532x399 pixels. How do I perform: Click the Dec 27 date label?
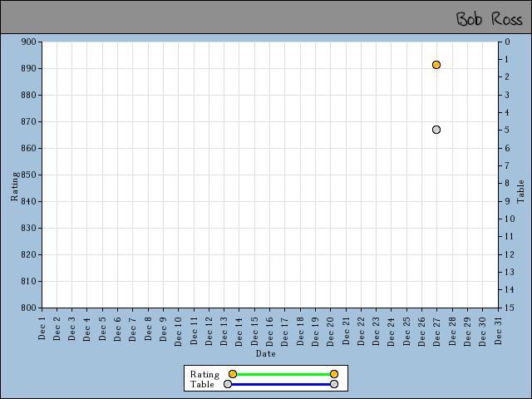(x=436, y=331)
